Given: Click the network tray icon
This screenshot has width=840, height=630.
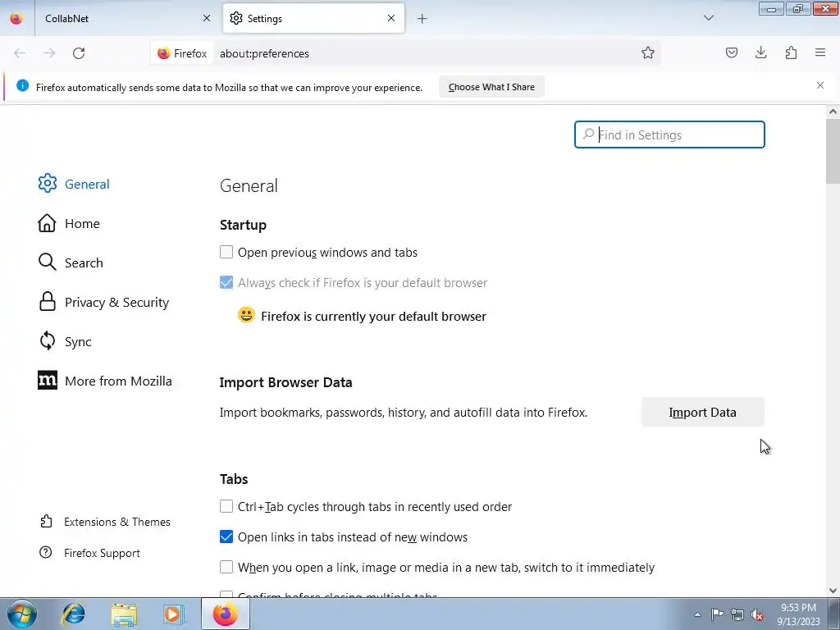Looking at the screenshot, I should pyautogui.click(x=737, y=614).
